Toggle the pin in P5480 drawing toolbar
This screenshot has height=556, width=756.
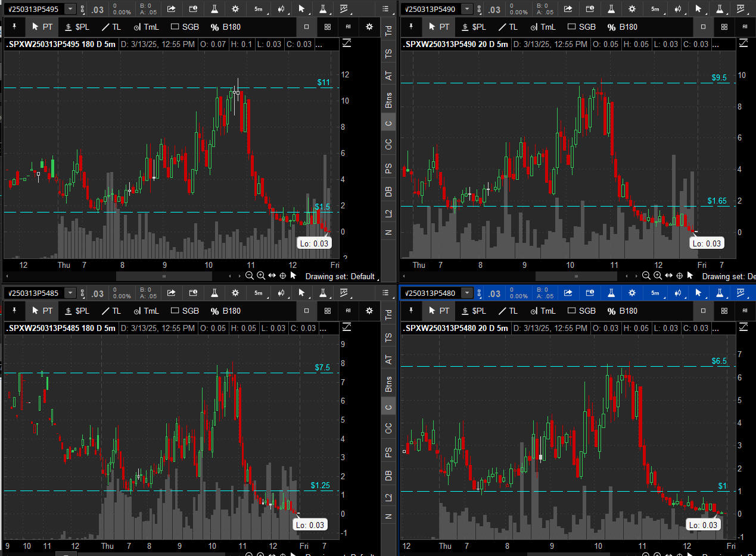tap(411, 311)
